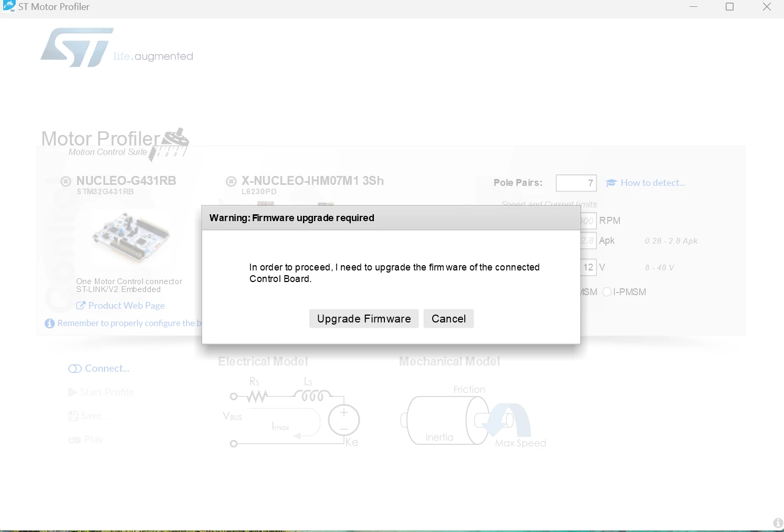Click the external link icon beside Product Web Page
The width and height of the screenshot is (784, 532).
click(81, 306)
